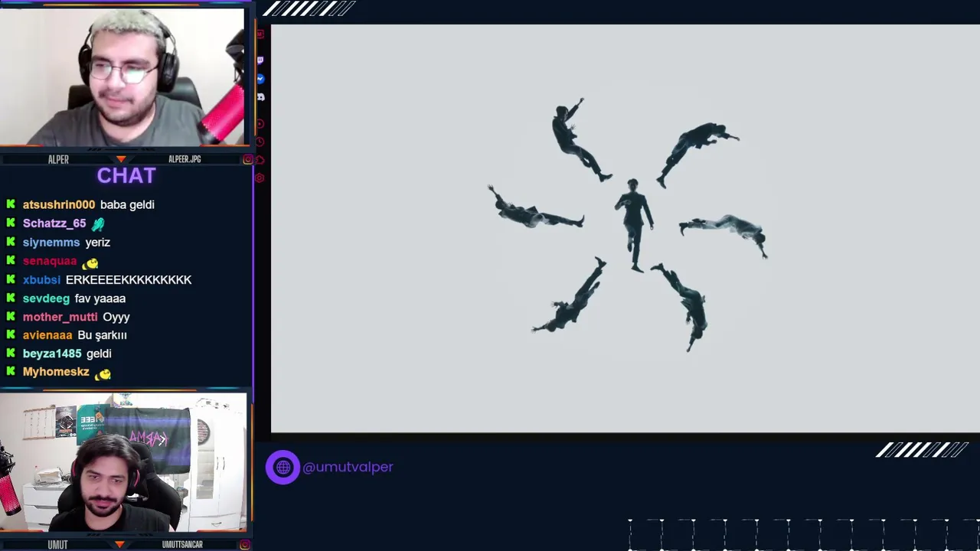Click the orange triangle under Alper's webcam

pos(120,159)
